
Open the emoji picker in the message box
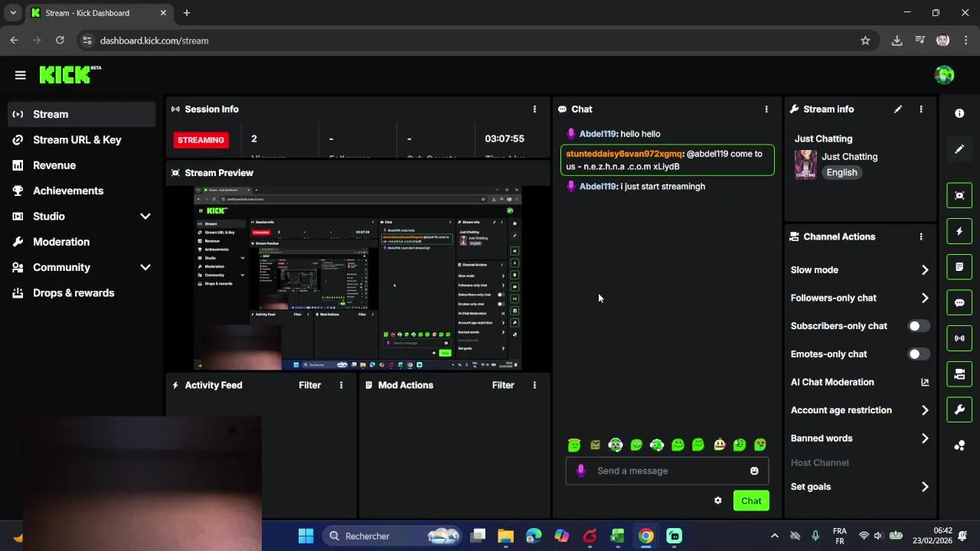click(754, 471)
